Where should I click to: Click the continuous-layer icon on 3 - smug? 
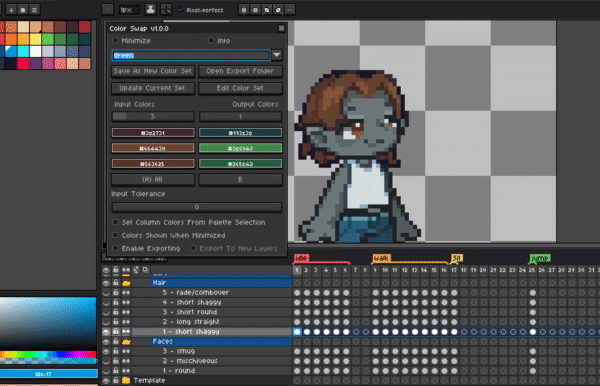[x=126, y=351]
